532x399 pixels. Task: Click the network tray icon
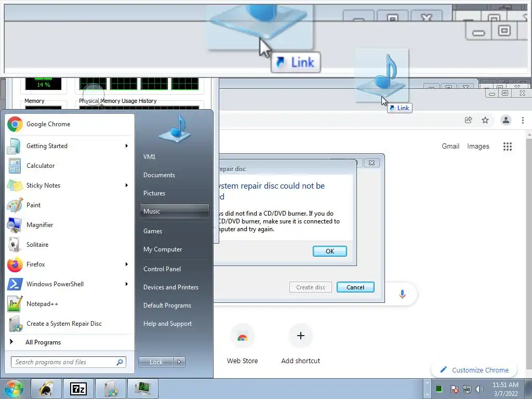point(467,389)
